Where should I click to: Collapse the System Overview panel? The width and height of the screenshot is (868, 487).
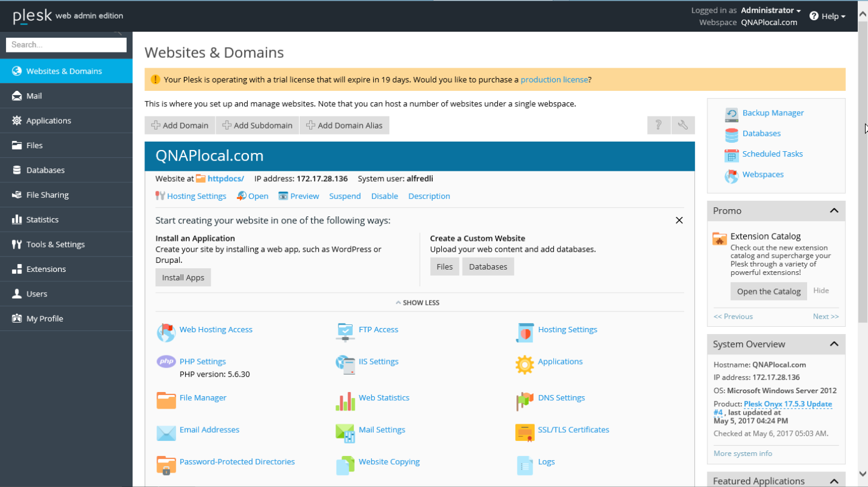pyautogui.click(x=834, y=344)
